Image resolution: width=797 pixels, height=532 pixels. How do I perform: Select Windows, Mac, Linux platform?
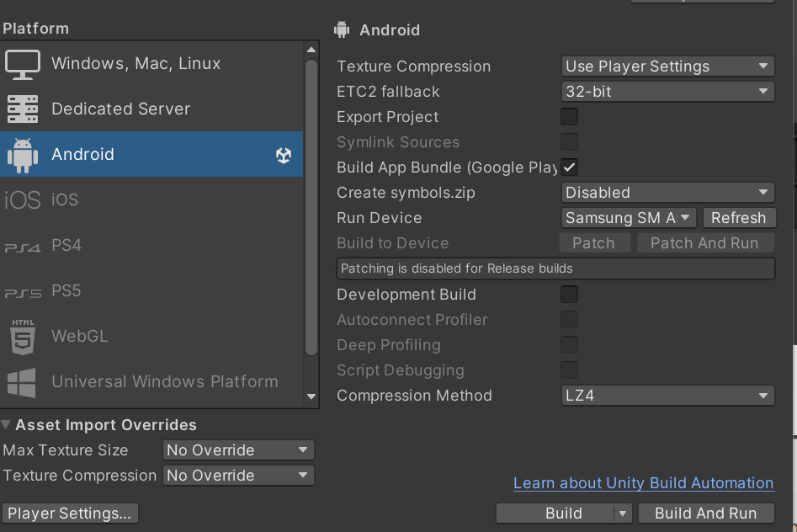151,64
